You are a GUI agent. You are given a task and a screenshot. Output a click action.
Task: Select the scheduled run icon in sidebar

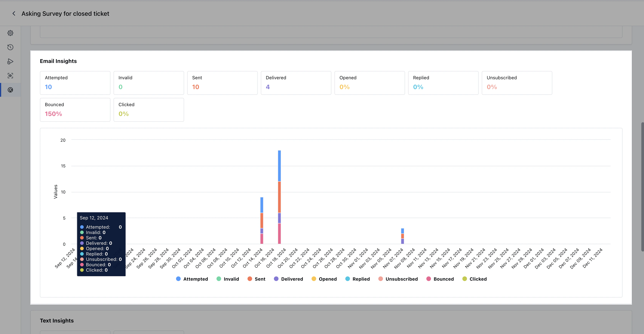tap(10, 61)
